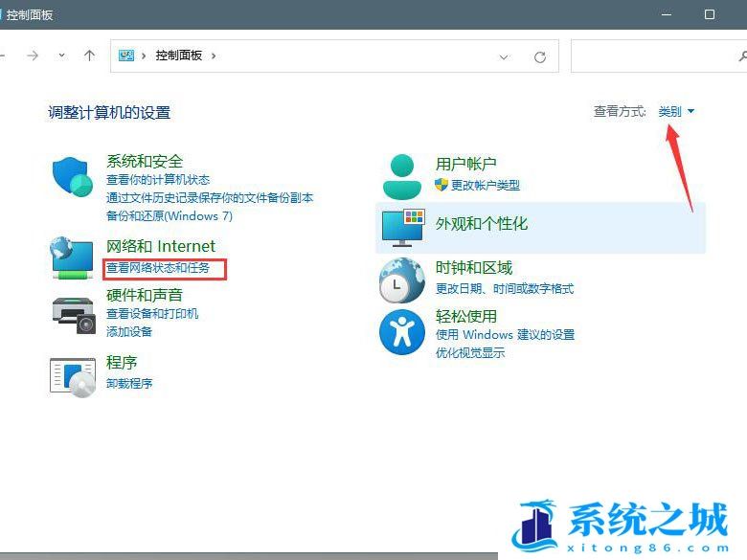Open 卸载程序 link under Programs
Image resolution: width=747 pixels, height=560 pixels.
point(129,384)
